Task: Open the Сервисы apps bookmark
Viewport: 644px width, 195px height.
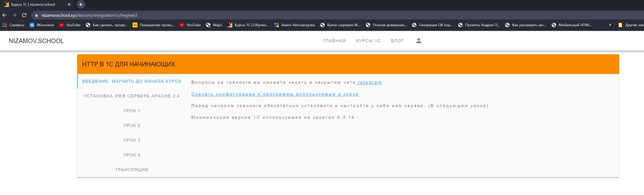Action: click(14, 25)
